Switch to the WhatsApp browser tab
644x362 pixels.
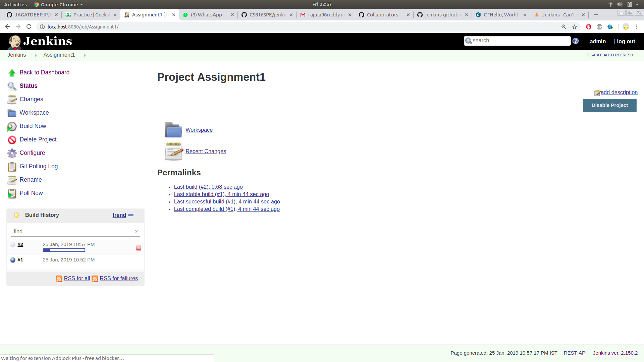tap(209, 15)
